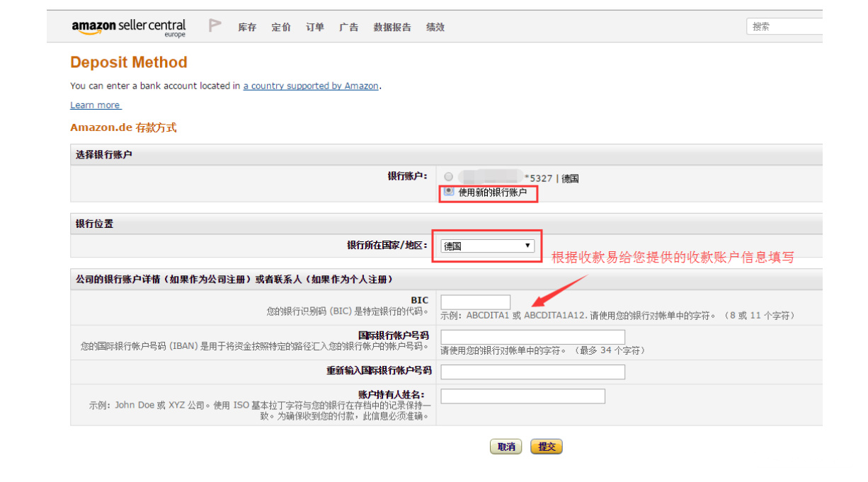Click the 重新输入国际银行帐户号码 field
Viewport: 868px width, 482px height.
click(532, 372)
